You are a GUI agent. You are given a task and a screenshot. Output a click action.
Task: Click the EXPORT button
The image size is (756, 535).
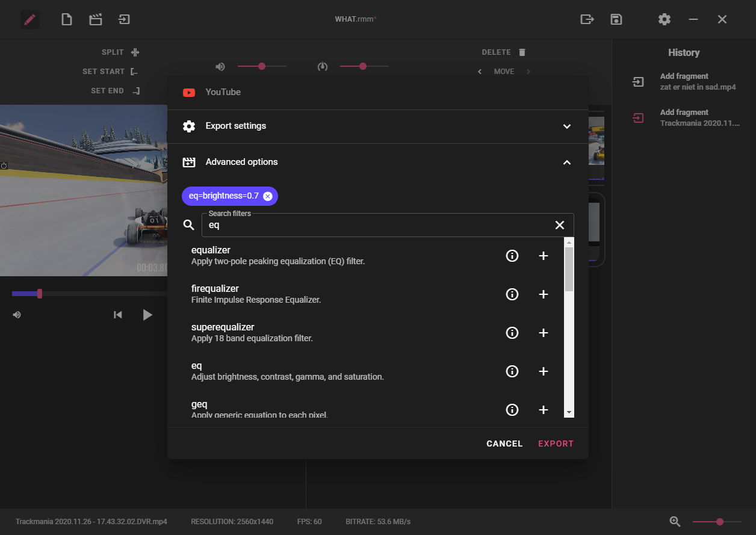(556, 444)
